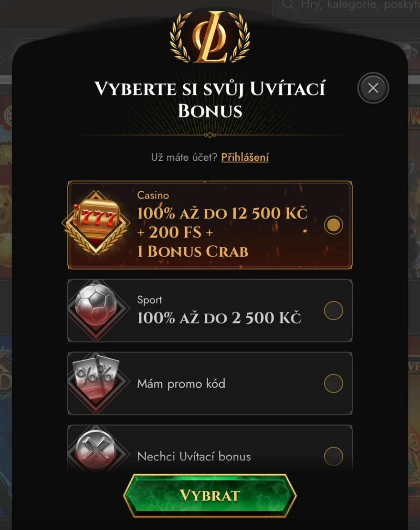This screenshot has width=420, height=530.
Task: Click the Casino 100% až do 12 500 Kč card
Action: [210, 225]
